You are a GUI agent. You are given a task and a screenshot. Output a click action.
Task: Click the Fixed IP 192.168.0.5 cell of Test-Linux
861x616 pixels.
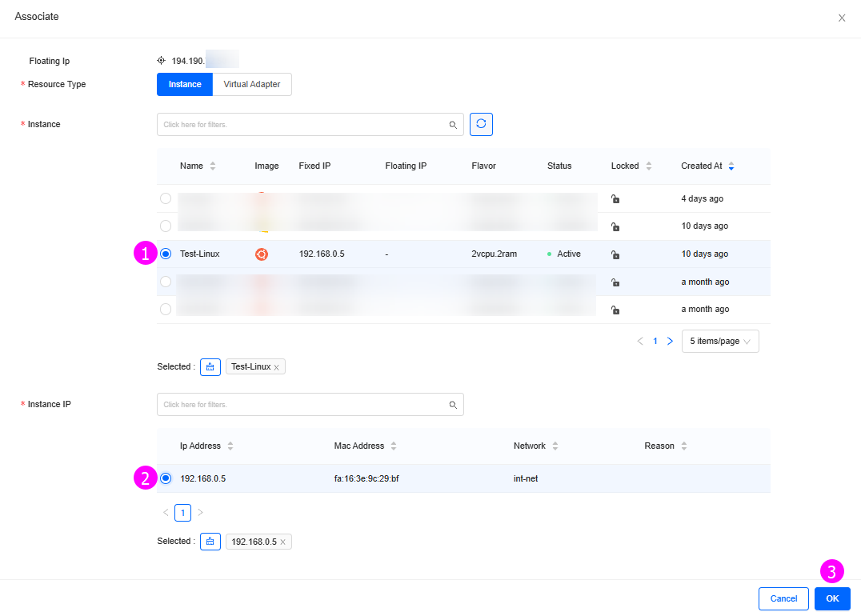322,254
